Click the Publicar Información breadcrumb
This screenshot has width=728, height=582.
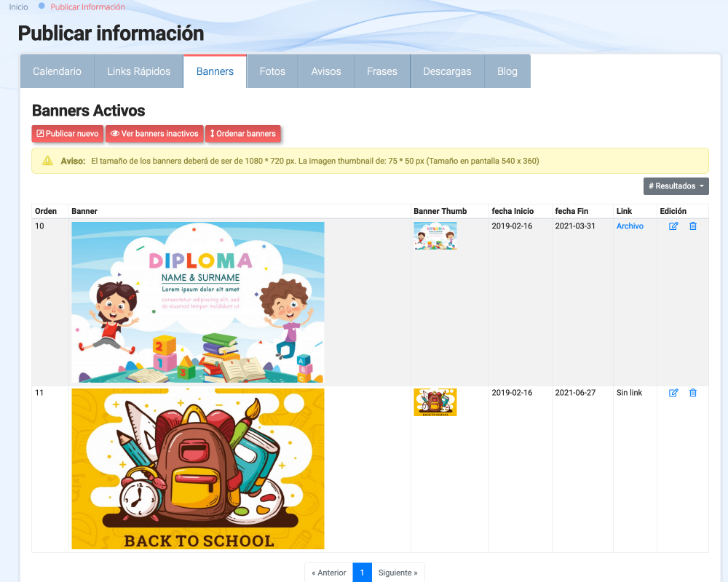(88, 7)
